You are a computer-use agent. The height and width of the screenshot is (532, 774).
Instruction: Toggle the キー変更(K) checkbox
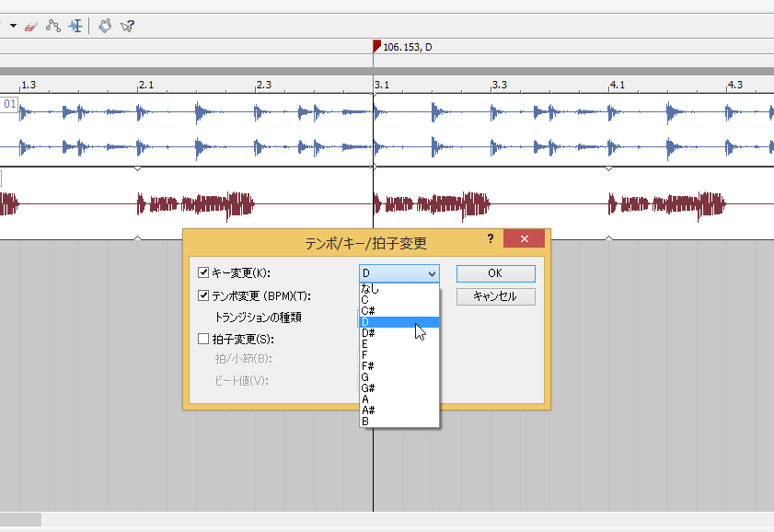[202, 272]
